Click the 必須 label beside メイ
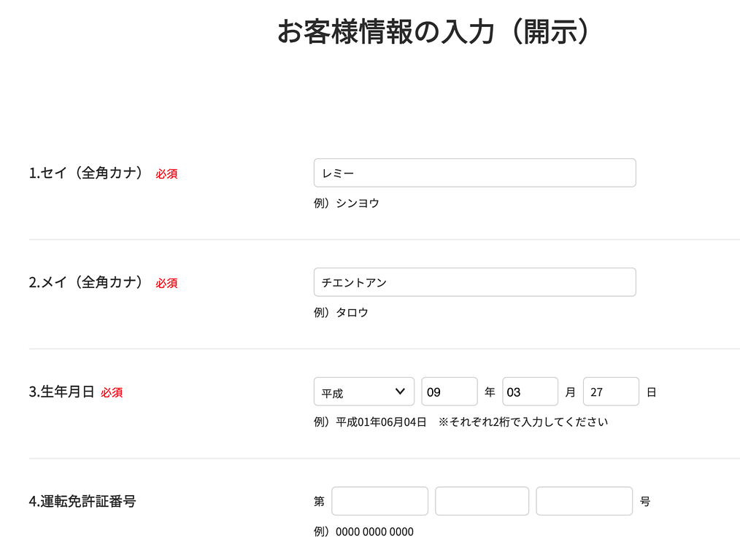This screenshot has width=740, height=560. click(x=166, y=283)
